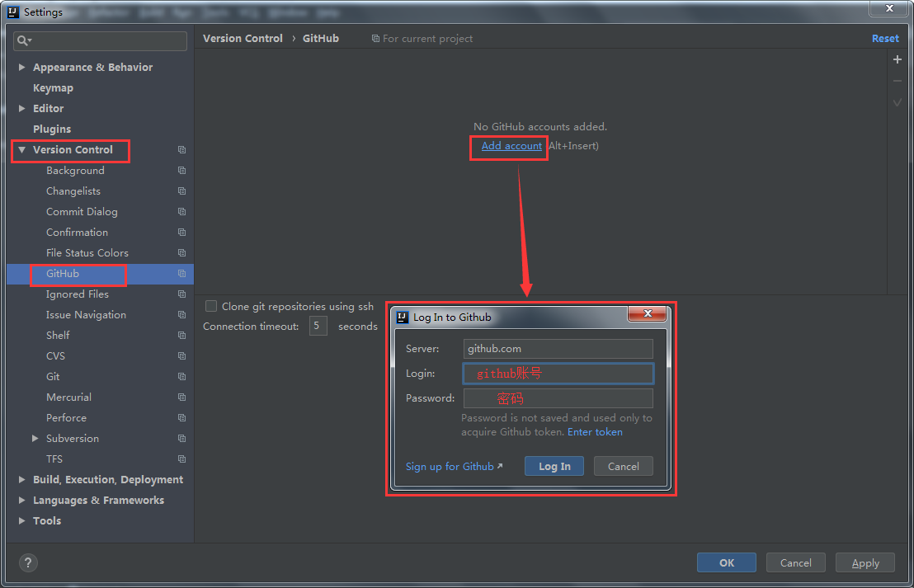Expand Build, Execution, Deployment section
The image size is (914, 588).
(x=21, y=480)
